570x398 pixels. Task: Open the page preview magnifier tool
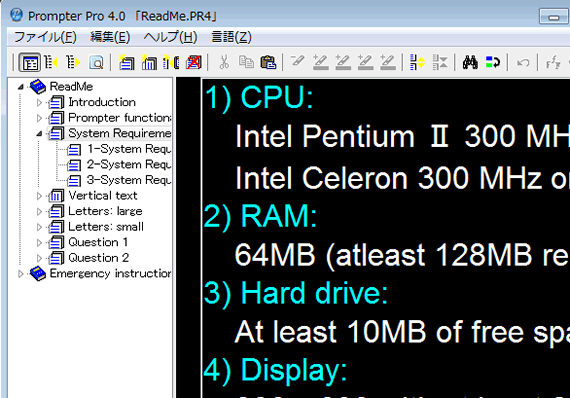tap(96, 63)
